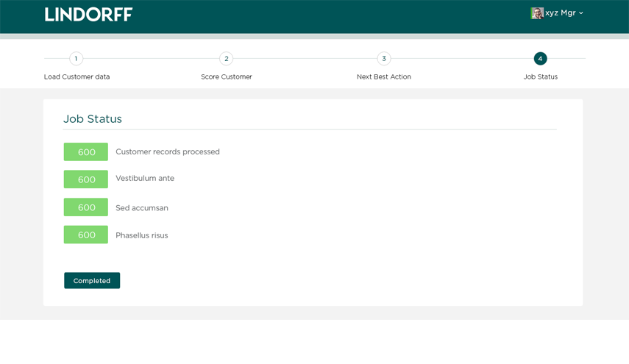Image resolution: width=629 pixels, height=364 pixels.
Task: Switch to the Score Customer step label
Action: click(x=226, y=76)
